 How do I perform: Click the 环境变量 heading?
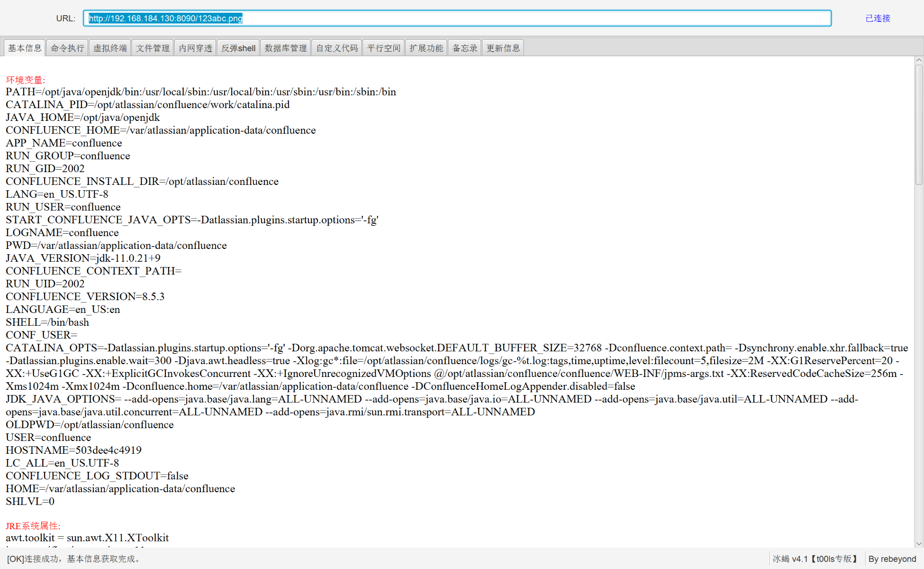pyautogui.click(x=26, y=80)
